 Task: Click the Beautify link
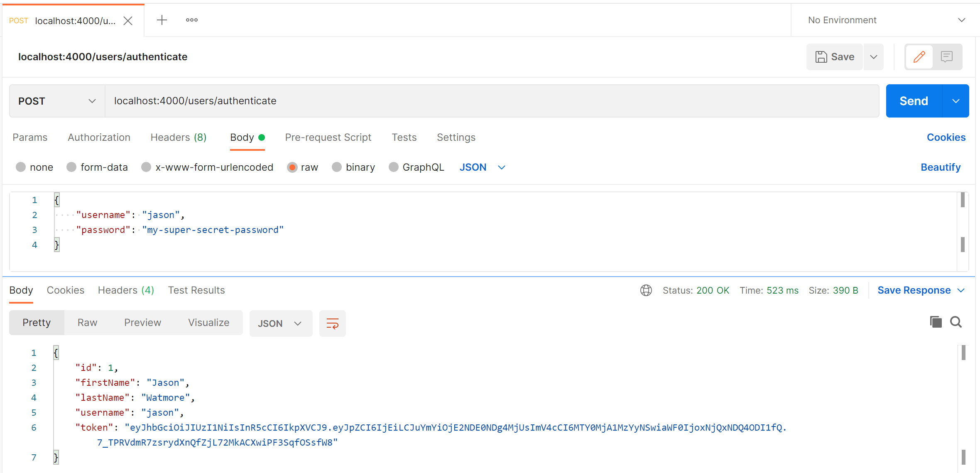(940, 167)
